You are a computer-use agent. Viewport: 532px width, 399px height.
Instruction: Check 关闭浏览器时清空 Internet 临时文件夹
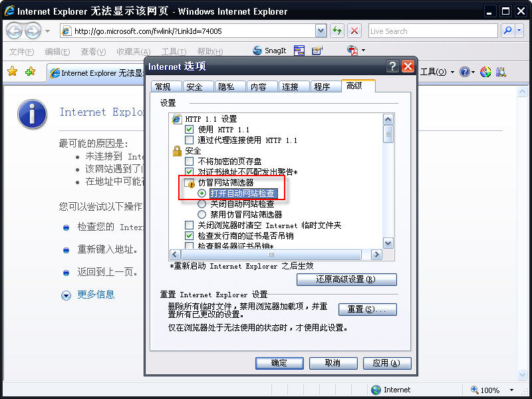click(189, 225)
